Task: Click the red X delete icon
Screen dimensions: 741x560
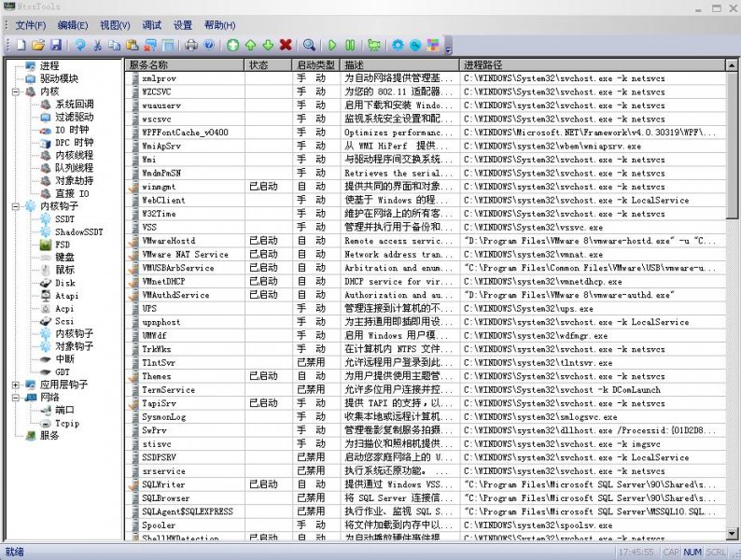Action: [286, 46]
